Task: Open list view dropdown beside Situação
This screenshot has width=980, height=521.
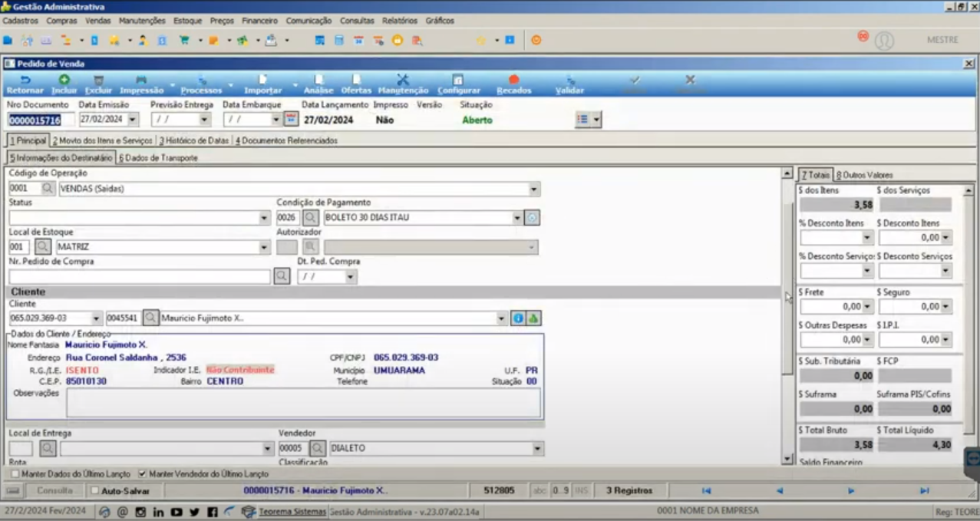Action: pyautogui.click(x=597, y=120)
